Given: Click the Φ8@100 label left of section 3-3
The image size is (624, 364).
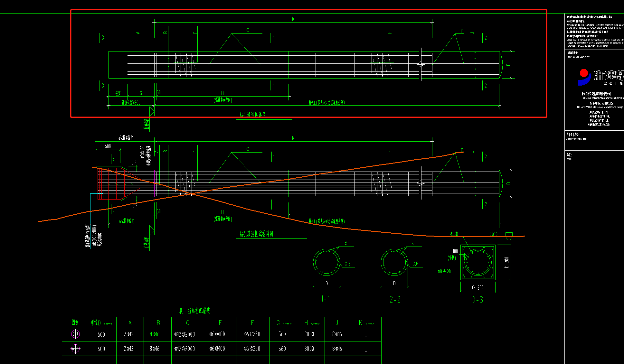Looking at the screenshot, I should (x=444, y=272).
